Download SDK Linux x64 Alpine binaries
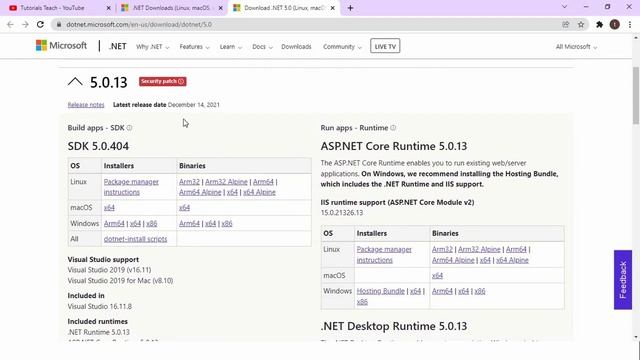This screenshot has height=360, width=640. pos(259,192)
